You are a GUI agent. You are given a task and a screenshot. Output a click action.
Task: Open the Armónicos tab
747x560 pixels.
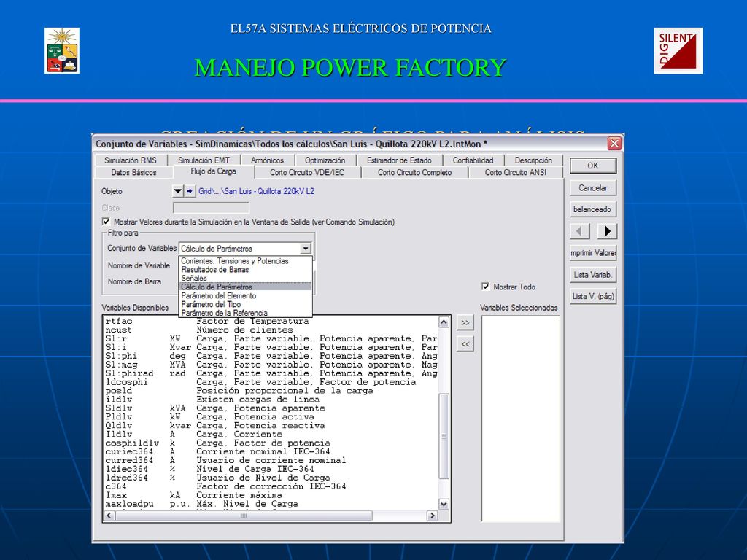[x=267, y=160]
